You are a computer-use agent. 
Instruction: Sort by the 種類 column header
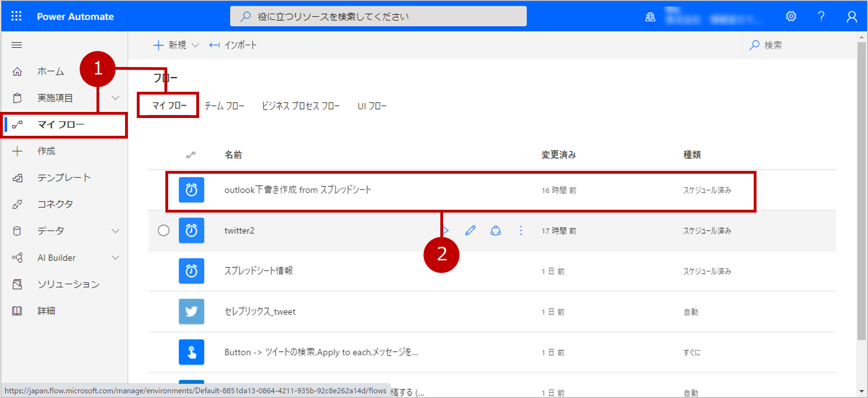692,155
